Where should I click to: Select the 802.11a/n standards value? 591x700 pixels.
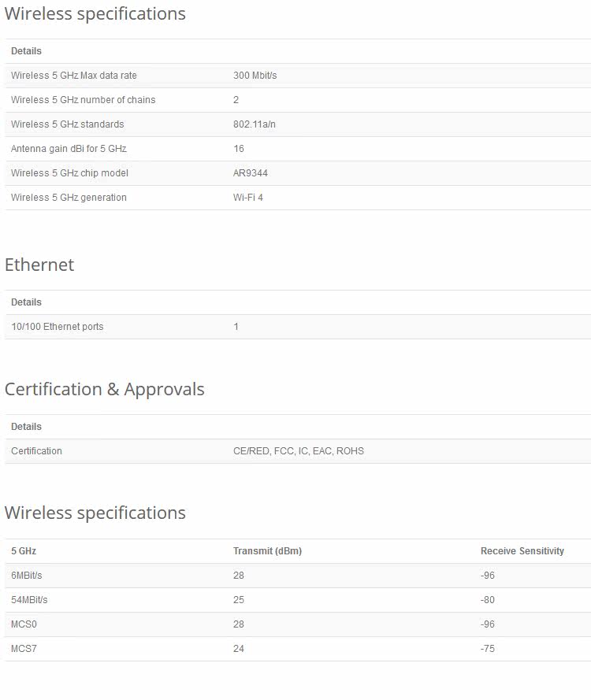(x=255, y=124)
